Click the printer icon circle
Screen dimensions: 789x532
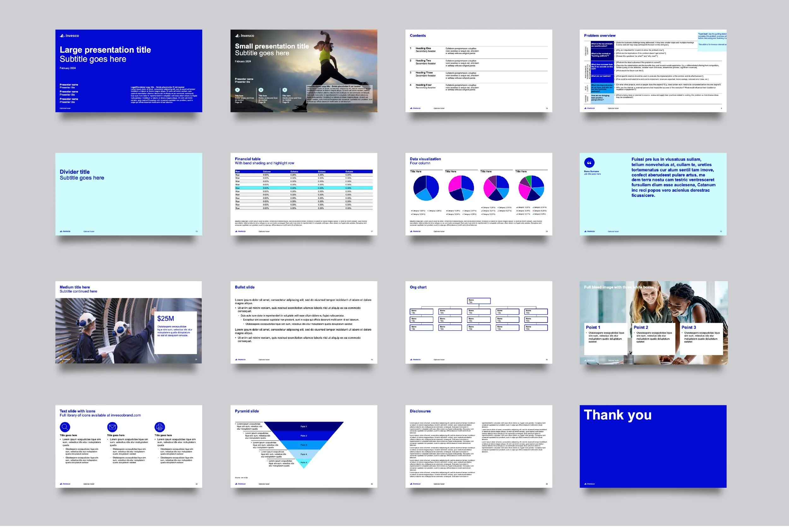(160, 427)
